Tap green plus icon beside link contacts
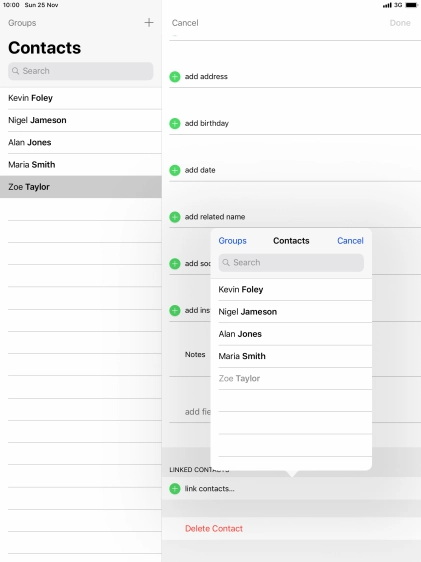This screenshot has height=562, width=421. tap(175, 489)
